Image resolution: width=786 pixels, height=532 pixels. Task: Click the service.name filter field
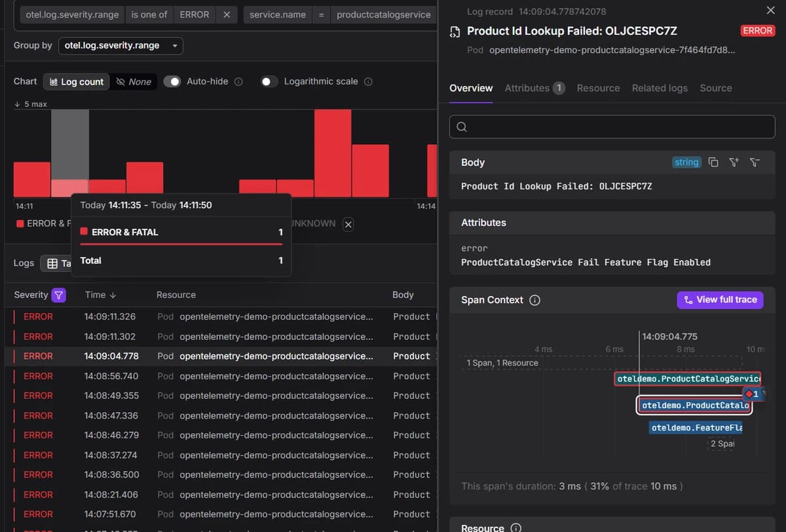[278, 14]
